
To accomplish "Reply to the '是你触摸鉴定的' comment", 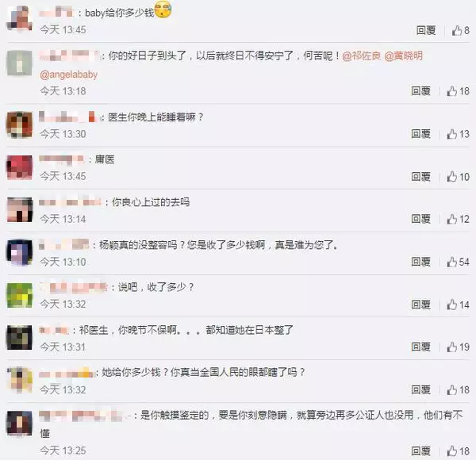I will (420, 451).
